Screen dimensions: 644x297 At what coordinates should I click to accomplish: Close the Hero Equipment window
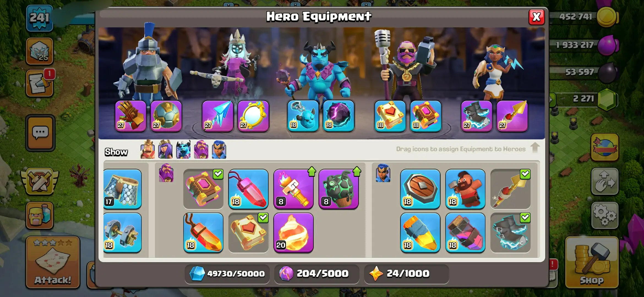(x=536, y=17)
